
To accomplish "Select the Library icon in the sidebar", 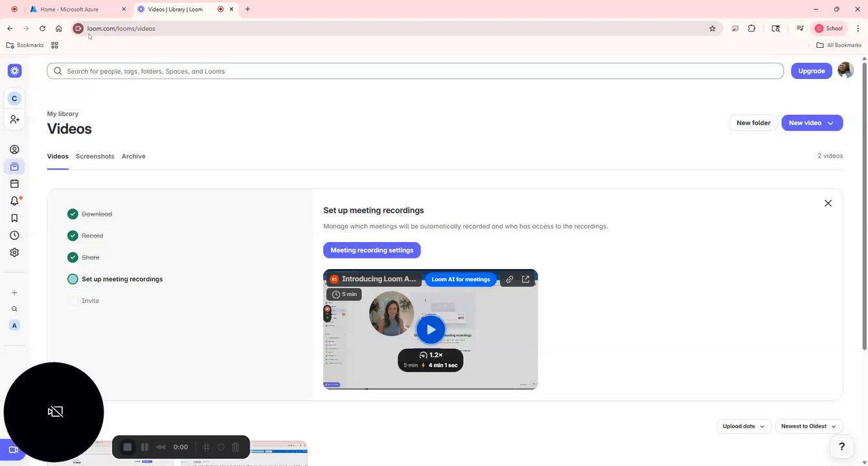I will coord(14,166).
